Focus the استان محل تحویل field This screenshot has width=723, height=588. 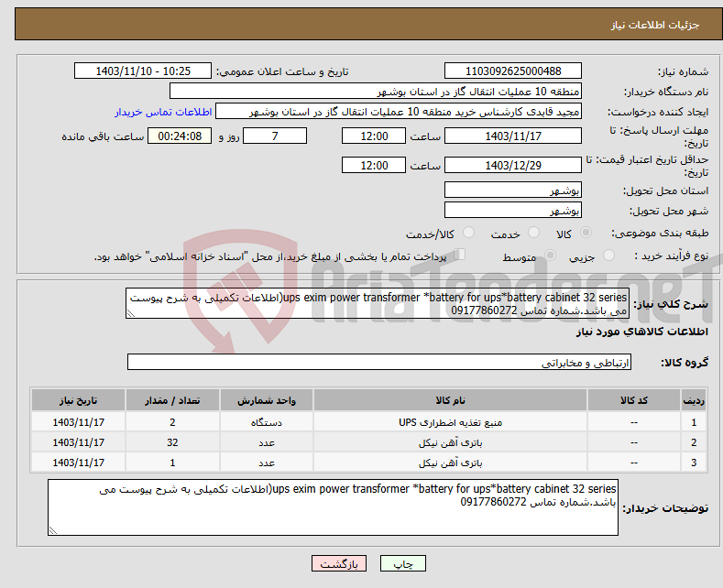pos(512,191)
